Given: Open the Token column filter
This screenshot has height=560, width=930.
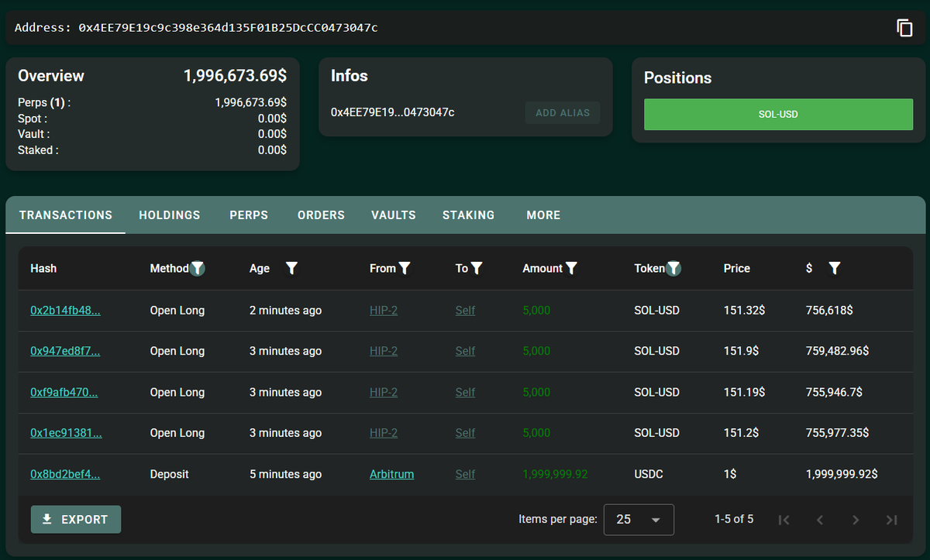Looking at the screenshot, I should (x=674, y=269).
